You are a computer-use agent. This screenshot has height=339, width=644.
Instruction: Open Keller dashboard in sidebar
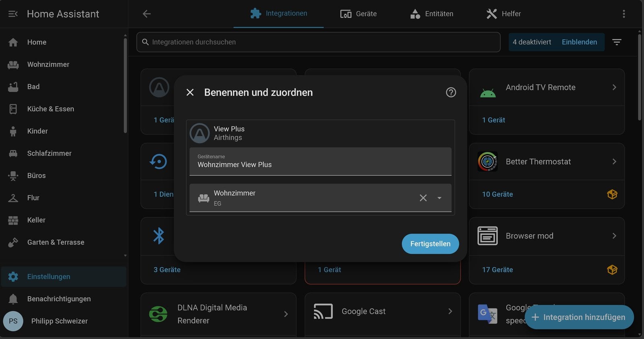pyautogui.click(x=64, y=220)
